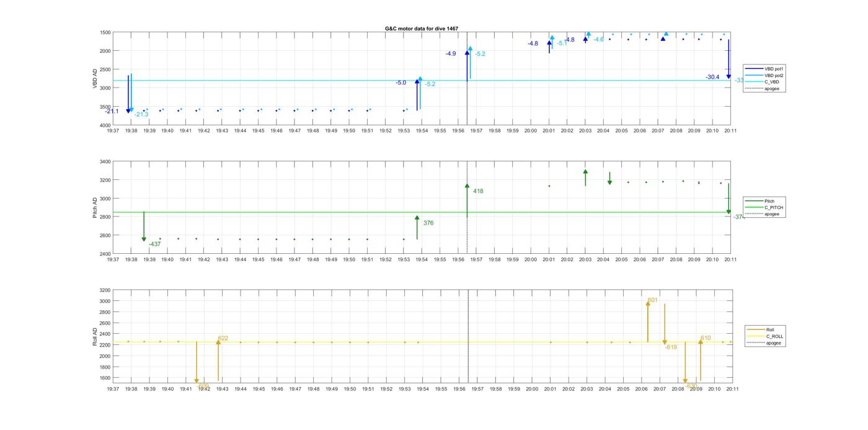Click the "-21.1" VBD pot1 value label

(112, 111)
